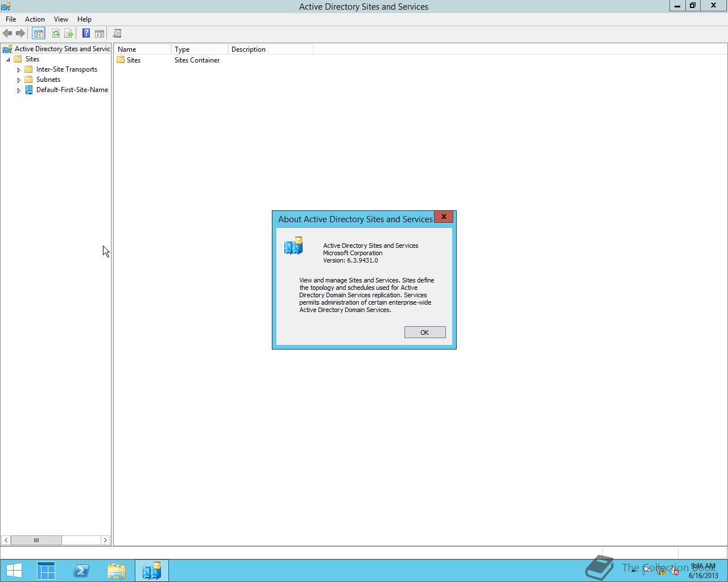Expand the Inter-Site Transports node
This screenshot has height=582, width=728.
(19, 70)
